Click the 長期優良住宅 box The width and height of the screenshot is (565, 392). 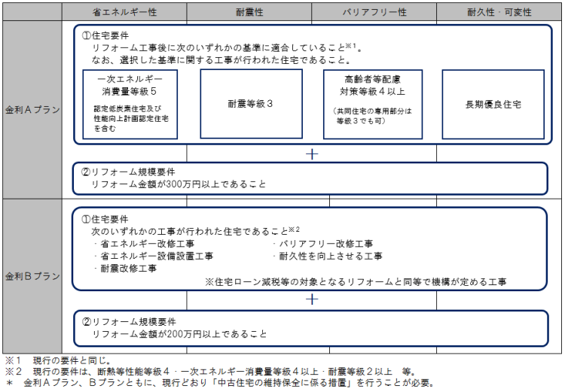pos(493,105)
